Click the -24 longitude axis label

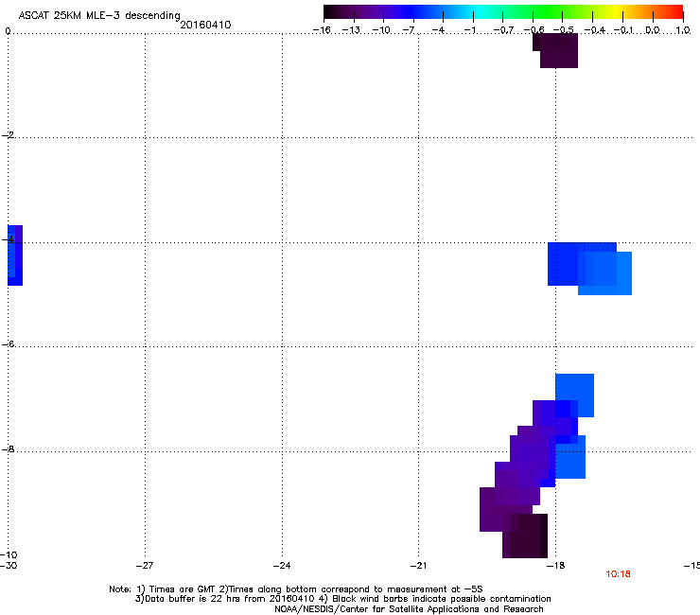click(x=282, y=566)
